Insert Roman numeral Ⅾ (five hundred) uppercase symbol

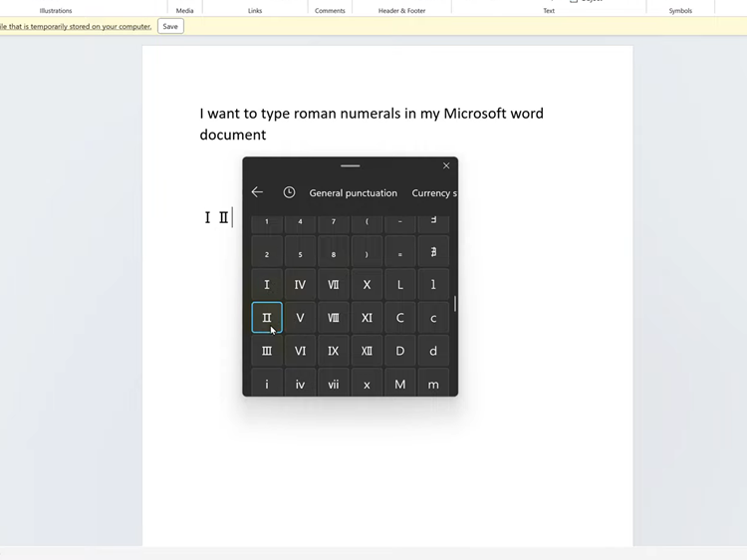(400, 351)
